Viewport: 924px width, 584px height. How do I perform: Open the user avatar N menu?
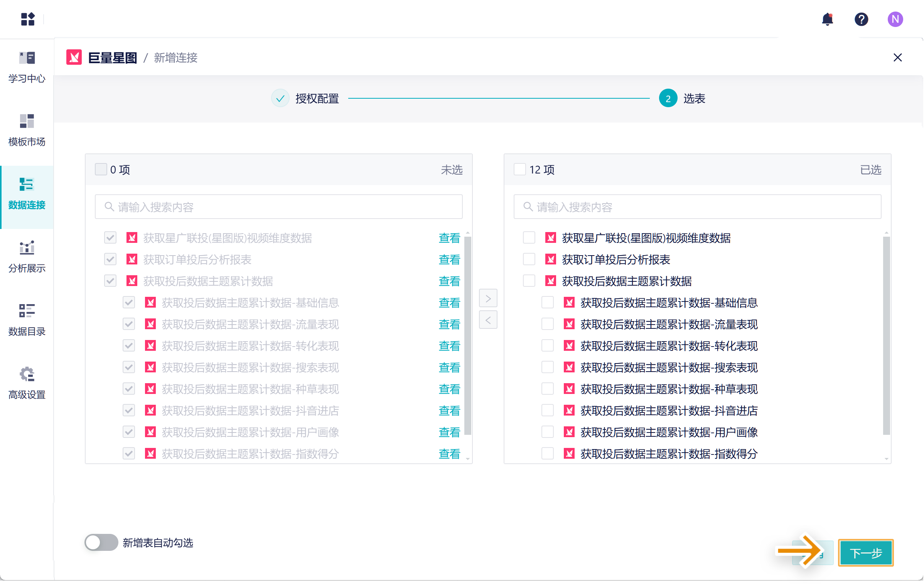point(895,19)
